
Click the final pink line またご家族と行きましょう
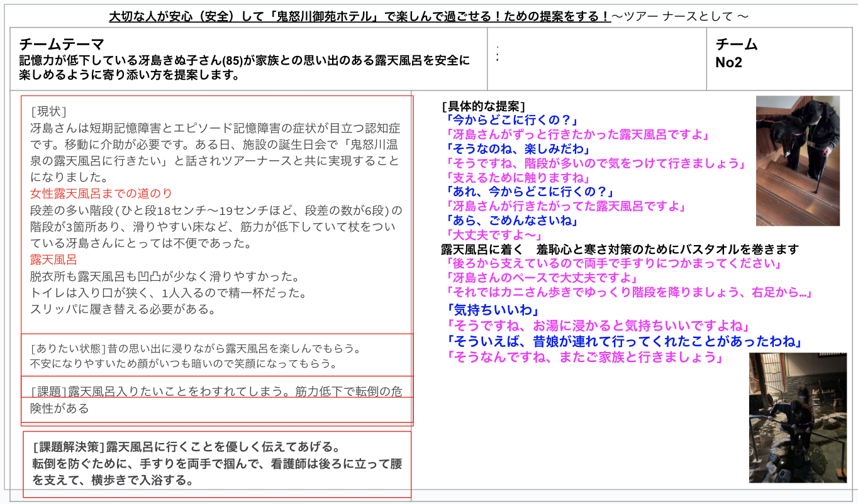[x=582, y=357]
